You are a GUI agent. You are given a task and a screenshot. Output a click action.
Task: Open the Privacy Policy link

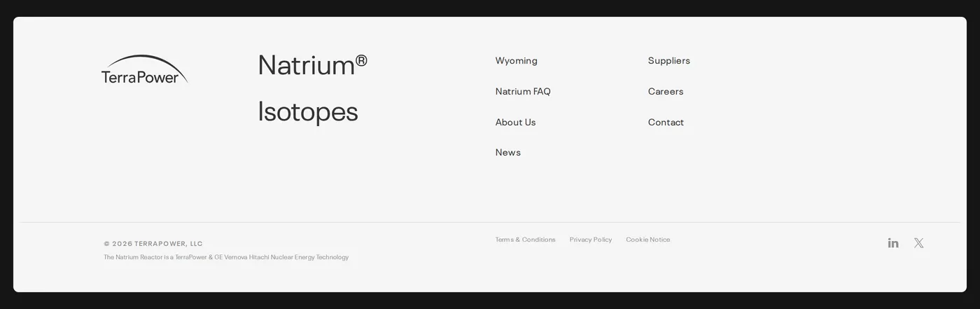click(591, 240)
